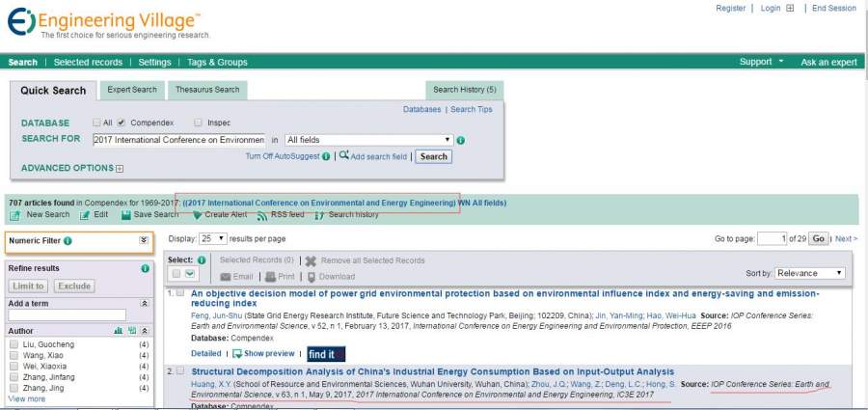Click View more authors link

click(x=27, y=399)
